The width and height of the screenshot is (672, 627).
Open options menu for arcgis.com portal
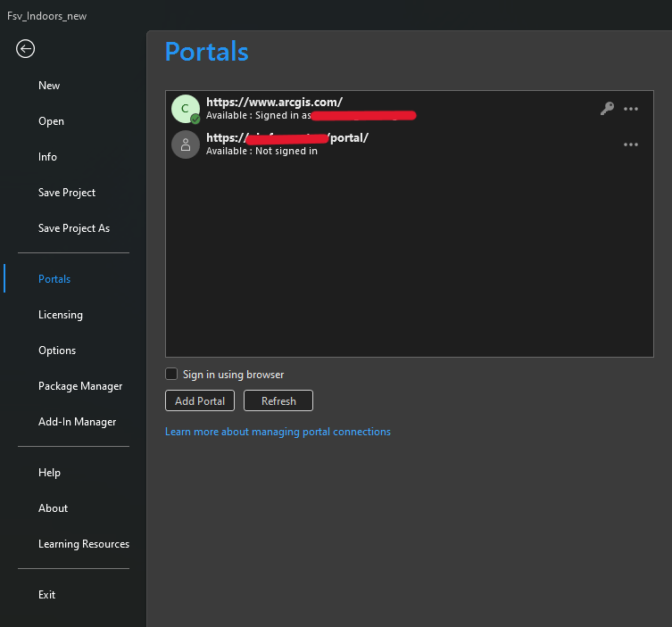coord(631,109)
